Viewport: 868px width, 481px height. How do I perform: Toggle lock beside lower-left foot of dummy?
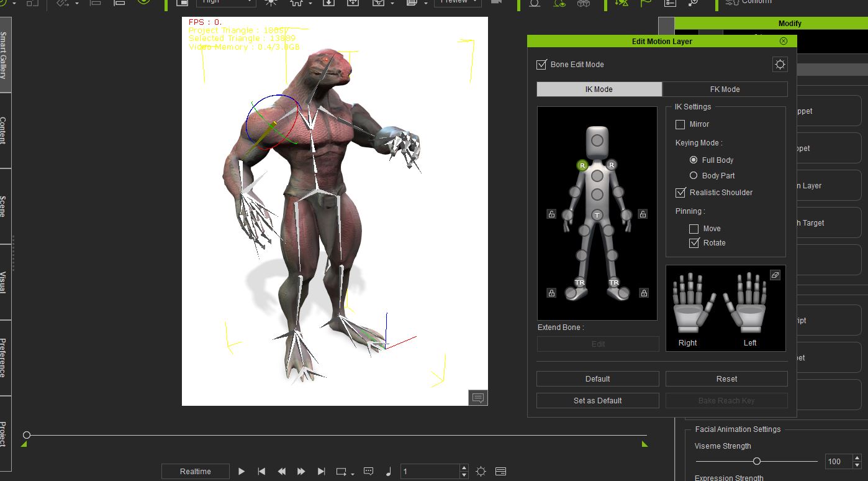pyautogui.click(x=551, y=293)
